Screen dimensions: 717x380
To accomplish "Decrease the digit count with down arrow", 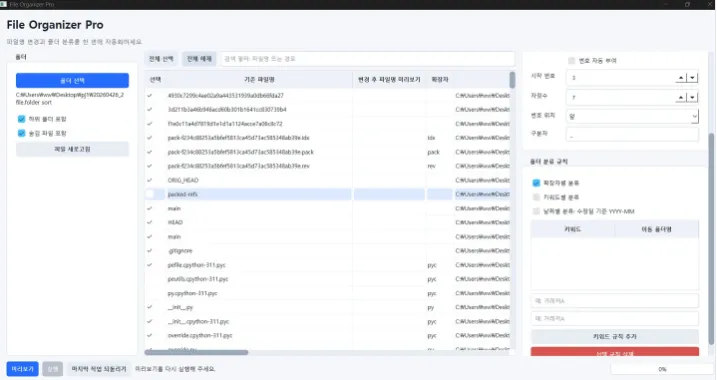I will click(692, 97).
